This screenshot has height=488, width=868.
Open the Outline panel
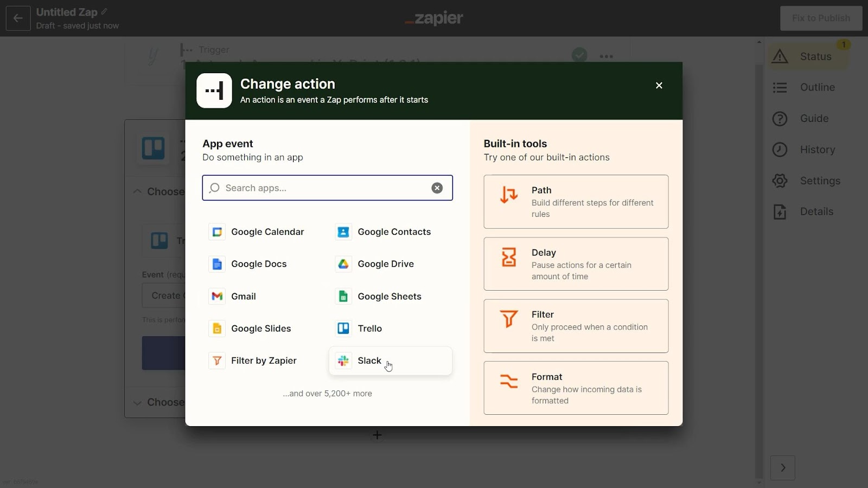804,87
